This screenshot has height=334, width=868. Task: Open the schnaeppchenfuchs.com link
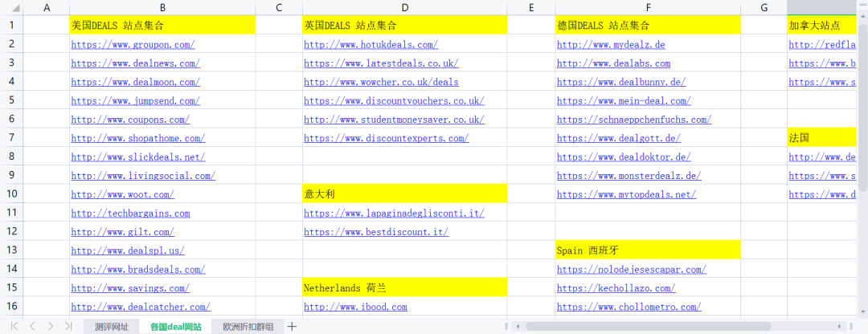(634, 120)
